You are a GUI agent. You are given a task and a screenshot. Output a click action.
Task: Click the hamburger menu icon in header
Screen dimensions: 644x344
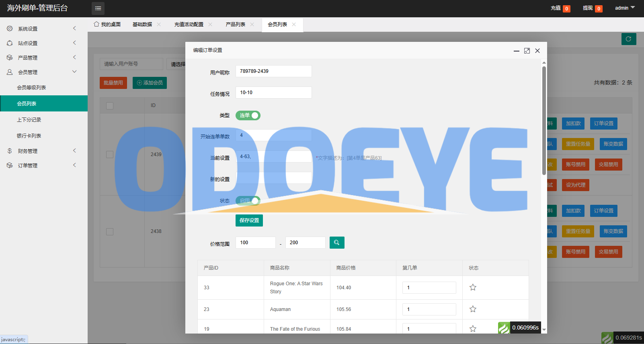[98, 8]
